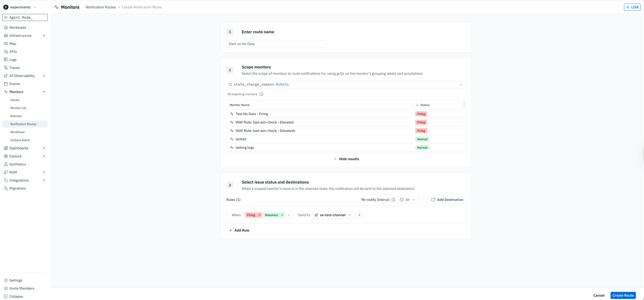Image resolution: width=644 pixels, height=300 pixels.
Task: Expand the Dashboards menu
Action: 44,148
